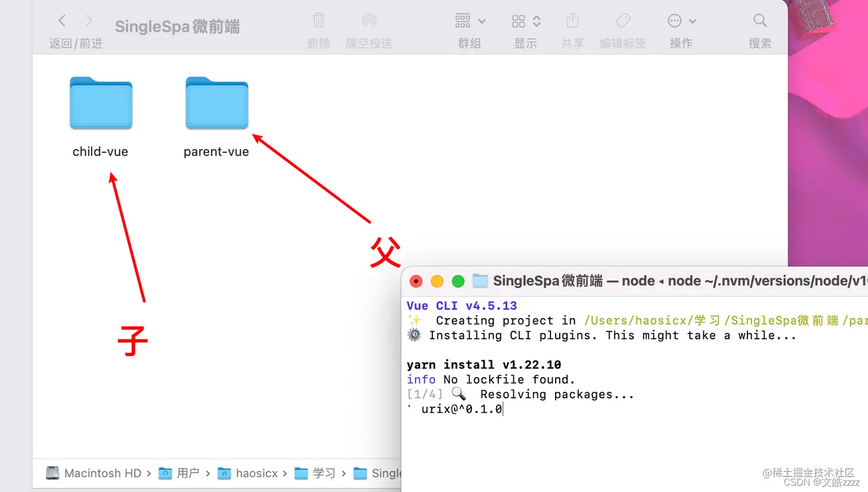Click the parent-vue folder name label
The image size is (868, 492).
click(216, 152)
